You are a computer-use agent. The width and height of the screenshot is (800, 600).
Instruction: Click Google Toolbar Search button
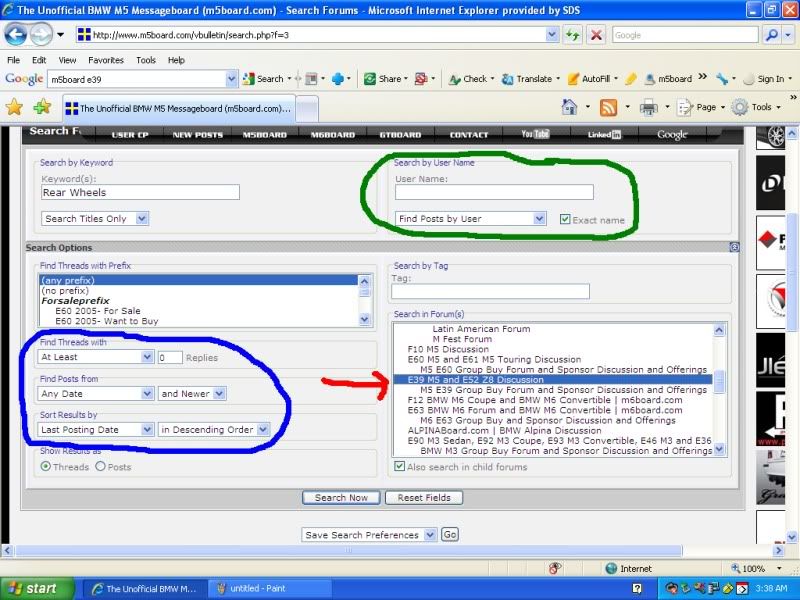pyautogui.click(x=263, y=79)
